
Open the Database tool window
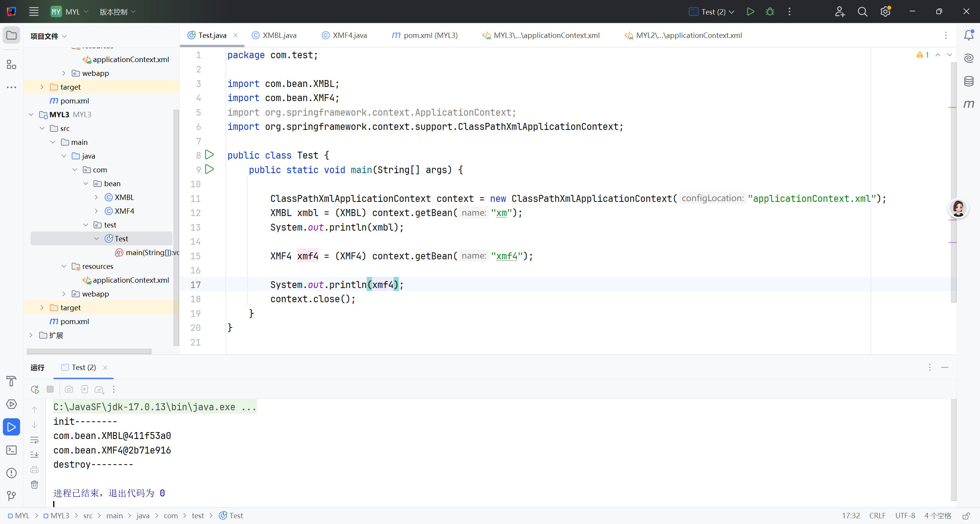coord(969,81)
